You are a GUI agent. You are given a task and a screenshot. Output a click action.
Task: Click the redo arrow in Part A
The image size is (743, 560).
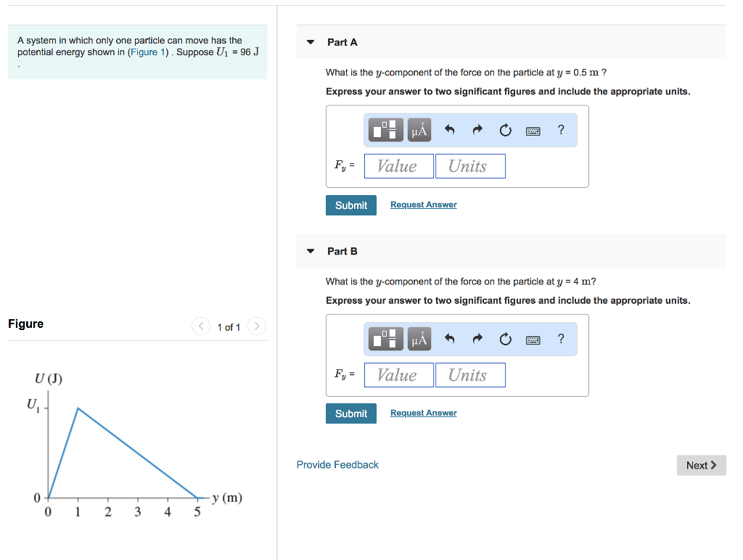(477, 131)
